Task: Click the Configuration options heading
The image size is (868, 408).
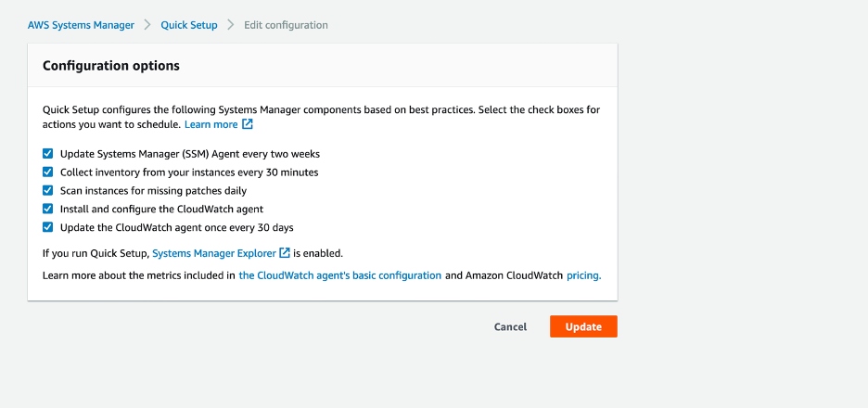Action: (111, 66)
